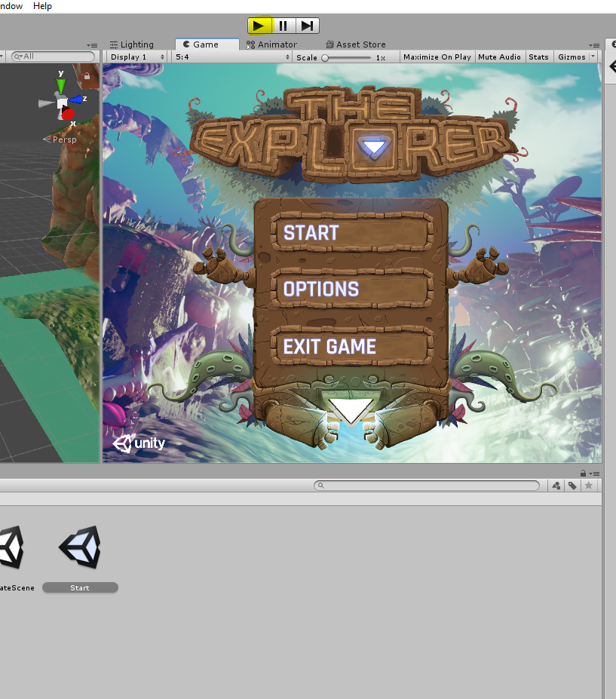Image resolution: width=616 pixels, height=699 pixels.
Task: Select the Start scene asset icon
Action: pyautogui.click(x=80, y=547)
